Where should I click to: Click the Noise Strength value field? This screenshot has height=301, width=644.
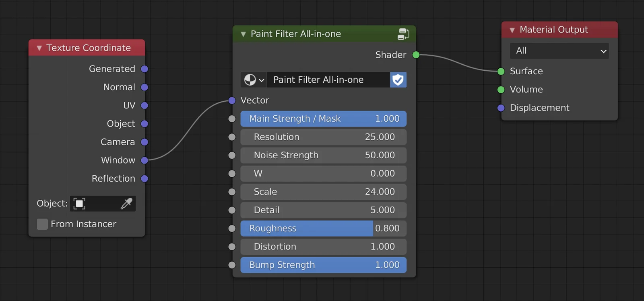click(x=324, y=156)
